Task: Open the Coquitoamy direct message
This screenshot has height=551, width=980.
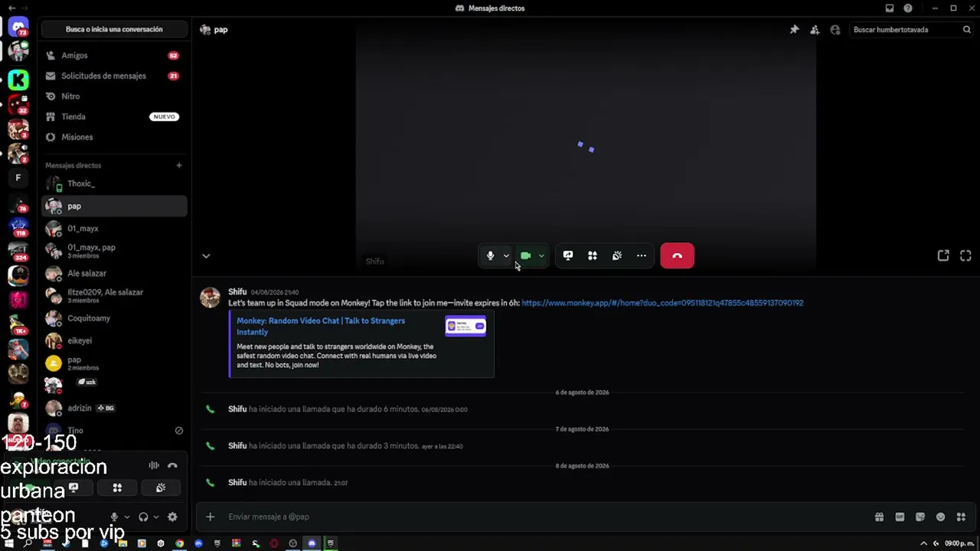Action: tap(114, 318)
